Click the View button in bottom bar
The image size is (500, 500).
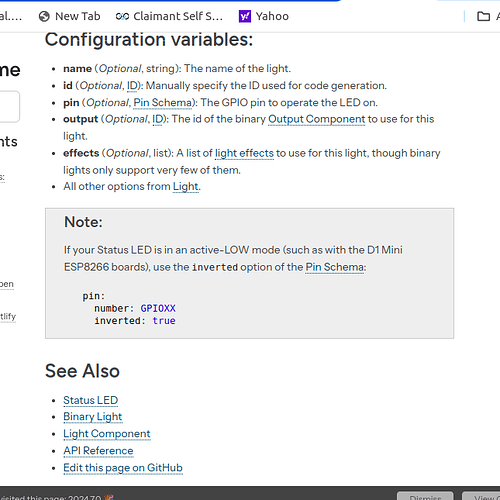pos(481,496)
